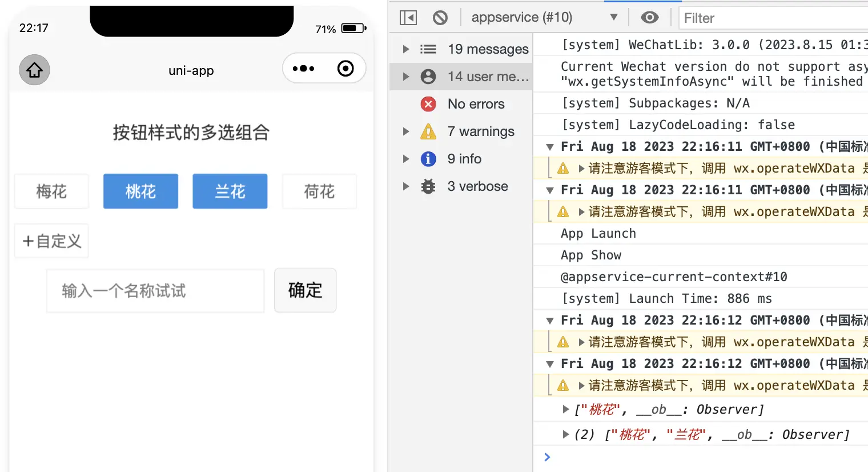Expand the ["桃花"] array log entry
Image resolution: width=868 pixels, height=472 pixels.
tap(566, 409)
